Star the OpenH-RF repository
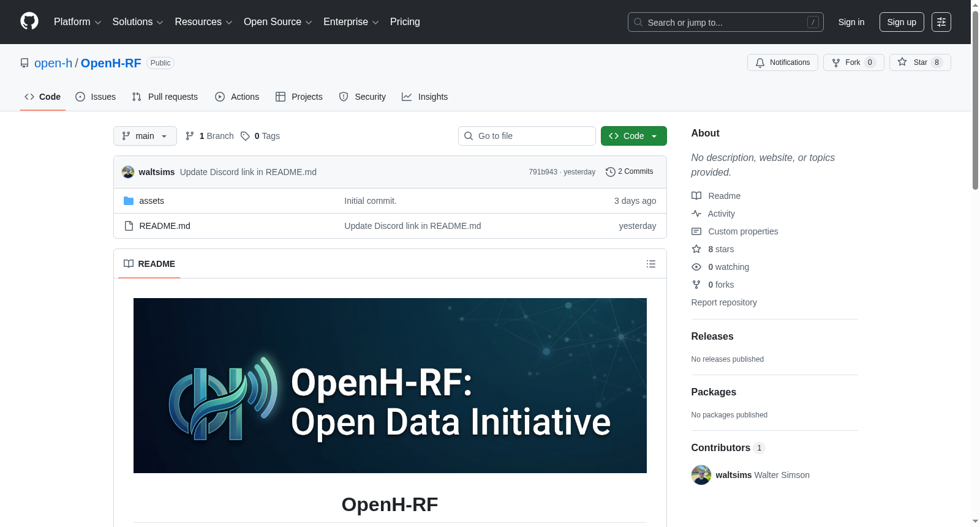 click(920, 62)
